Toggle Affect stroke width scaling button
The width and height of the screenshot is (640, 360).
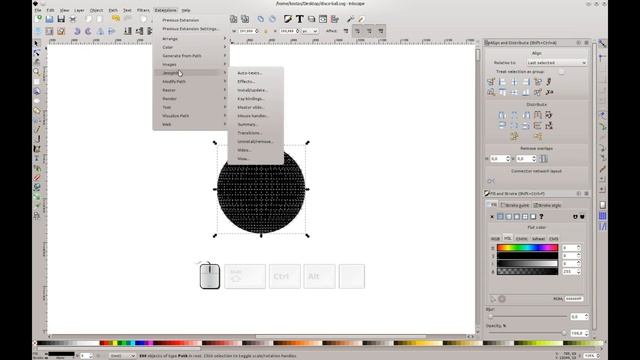(346, 31)
